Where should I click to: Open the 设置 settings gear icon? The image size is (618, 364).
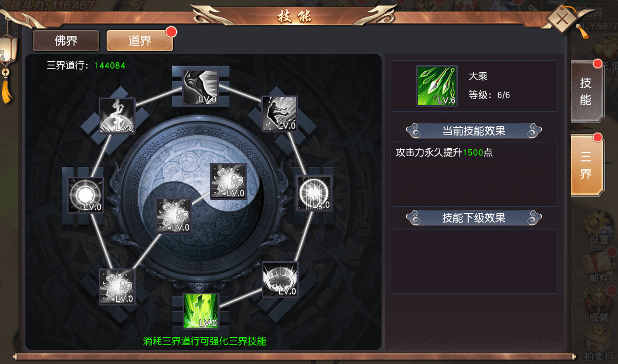pyautogui.click(x=599, y=228)
